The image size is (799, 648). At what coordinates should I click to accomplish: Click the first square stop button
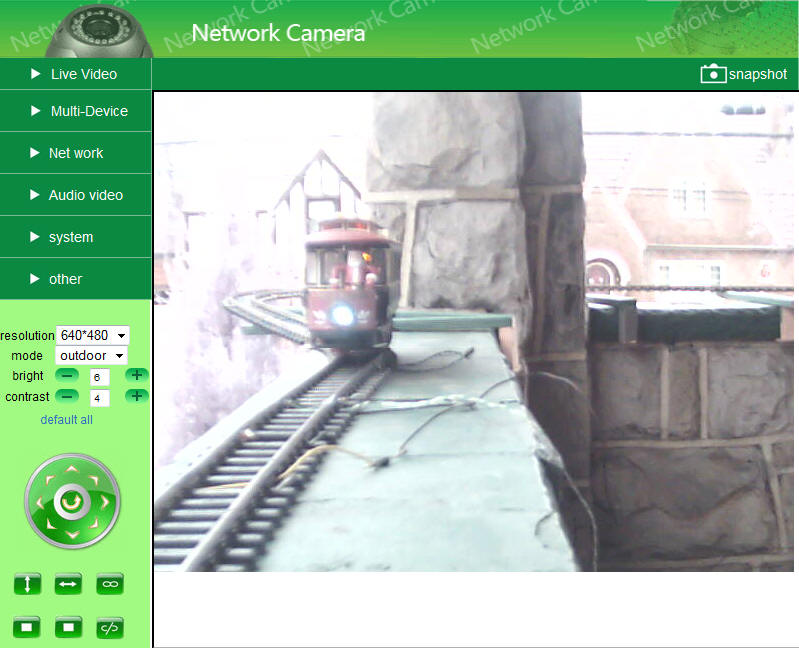pos(27,627)
